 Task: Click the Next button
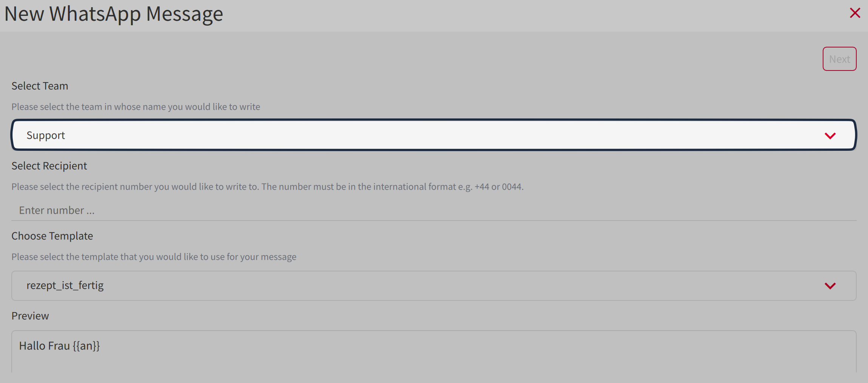[x=839, y=59]
